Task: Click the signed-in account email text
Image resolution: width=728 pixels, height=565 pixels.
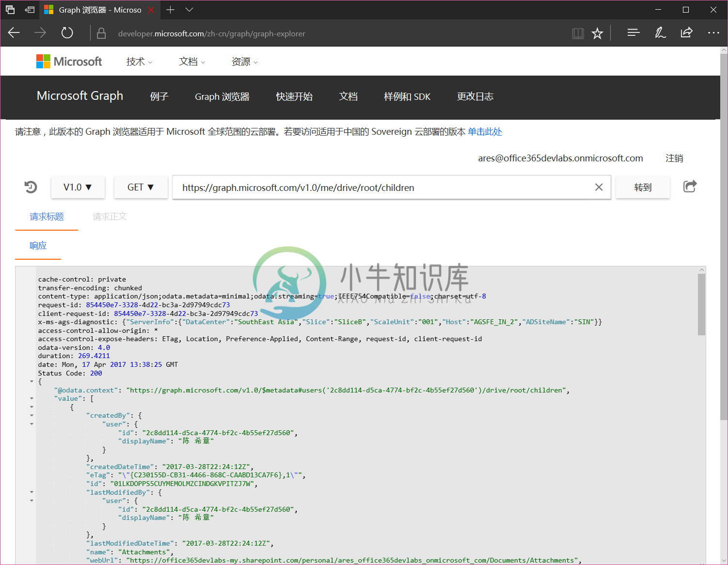Action: 560,158
